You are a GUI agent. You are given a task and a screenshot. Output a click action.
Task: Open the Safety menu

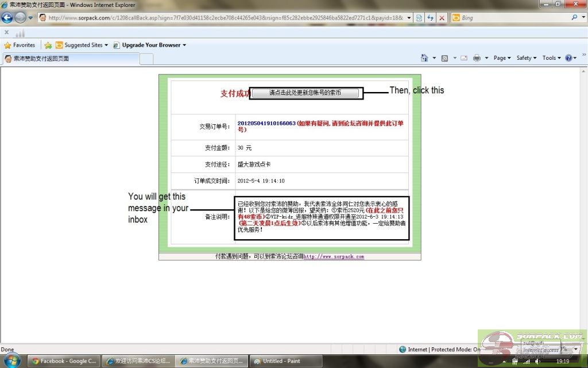(x=526, y=58)
